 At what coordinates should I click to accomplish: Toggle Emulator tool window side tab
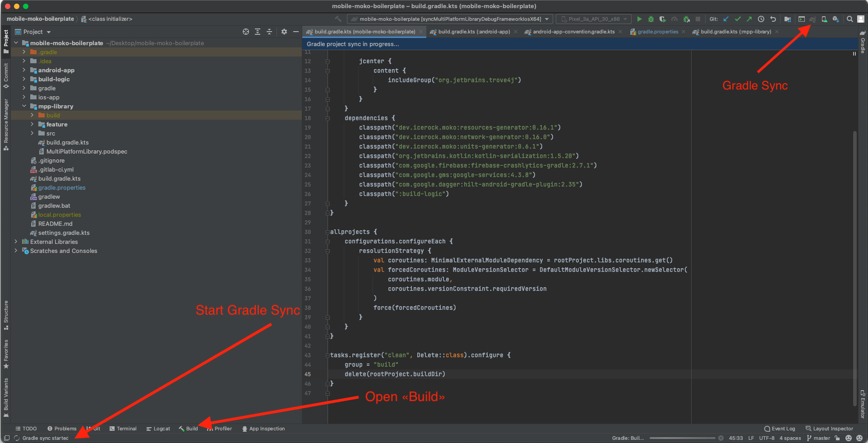[x=863, y=404]
